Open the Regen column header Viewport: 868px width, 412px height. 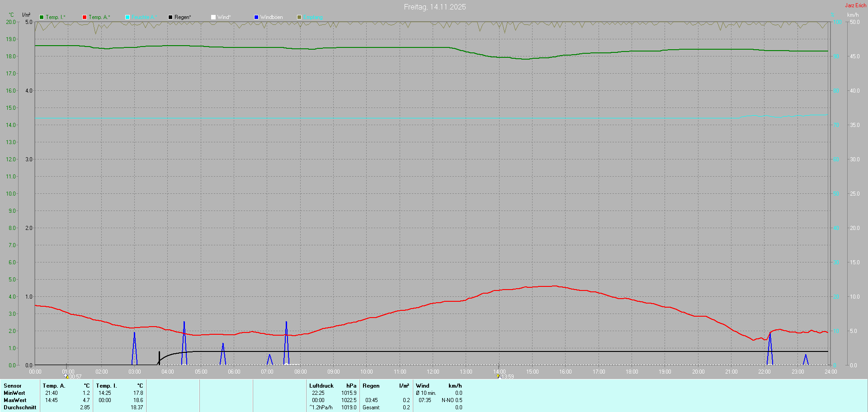point(371,386)
